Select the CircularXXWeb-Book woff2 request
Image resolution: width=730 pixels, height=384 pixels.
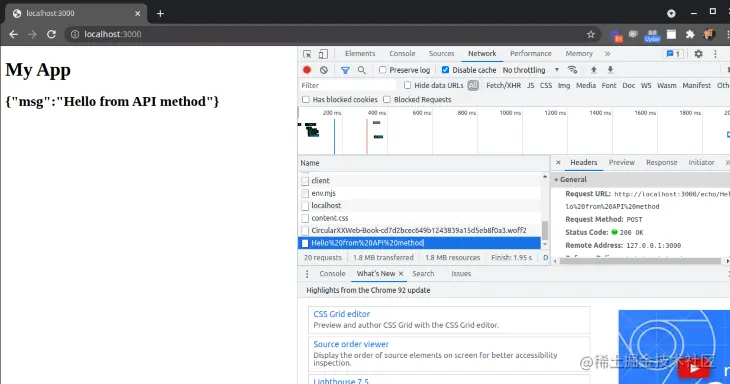pos(419,230)
